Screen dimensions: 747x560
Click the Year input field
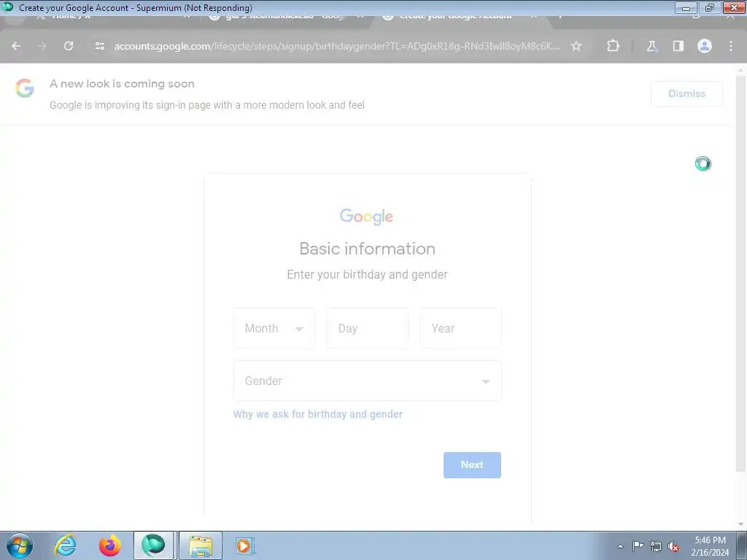[461, 329]
